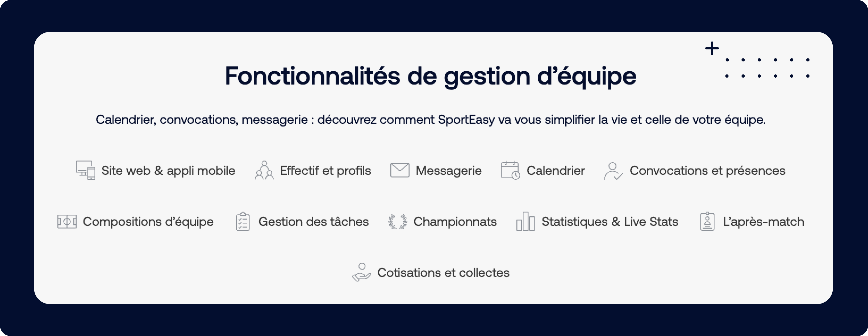Click the Gestion des tâches clipboard icon
The height and width of the screenshot is (336, 868).
coord(243,221)
